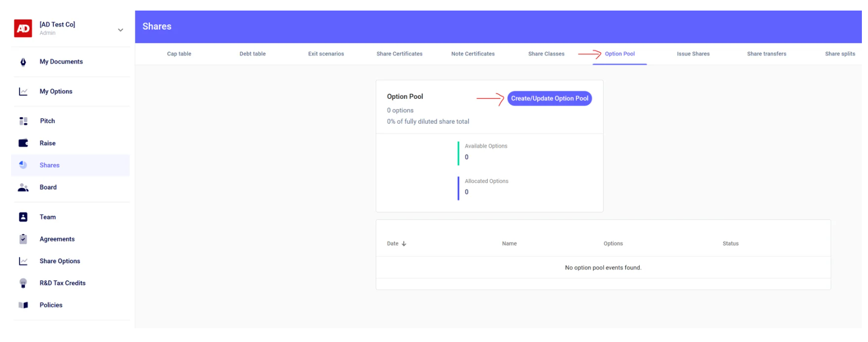
Task: Go to the Issue Shares tab
Action: click(693, 54)
